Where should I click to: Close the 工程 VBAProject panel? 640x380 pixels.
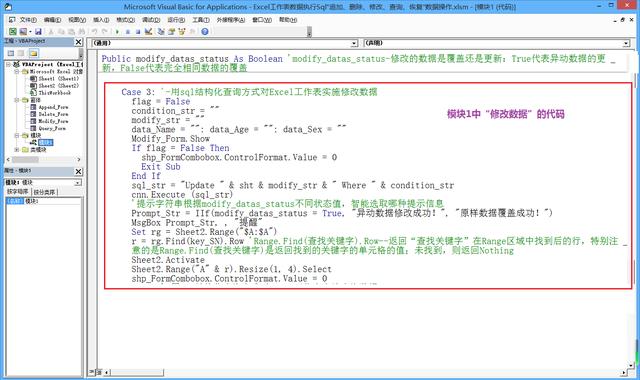click(78, 42)
